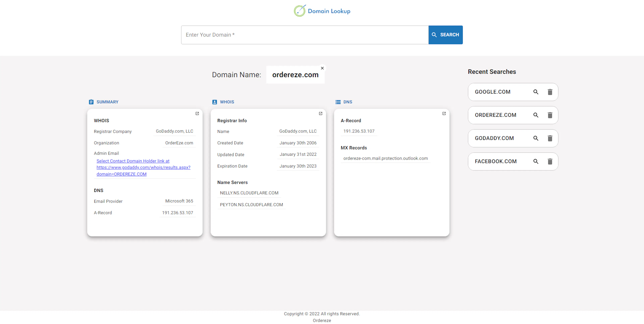Select the SUMMARY section heading

107,102
